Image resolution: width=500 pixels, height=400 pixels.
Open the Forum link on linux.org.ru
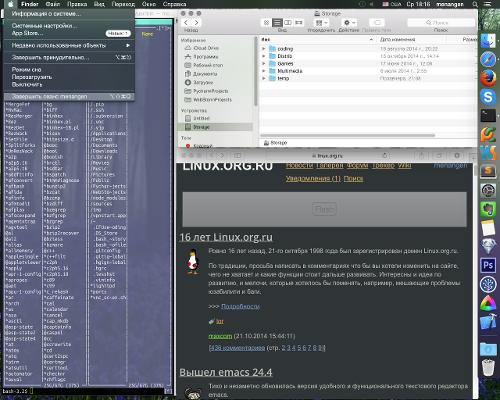(357, 166)
